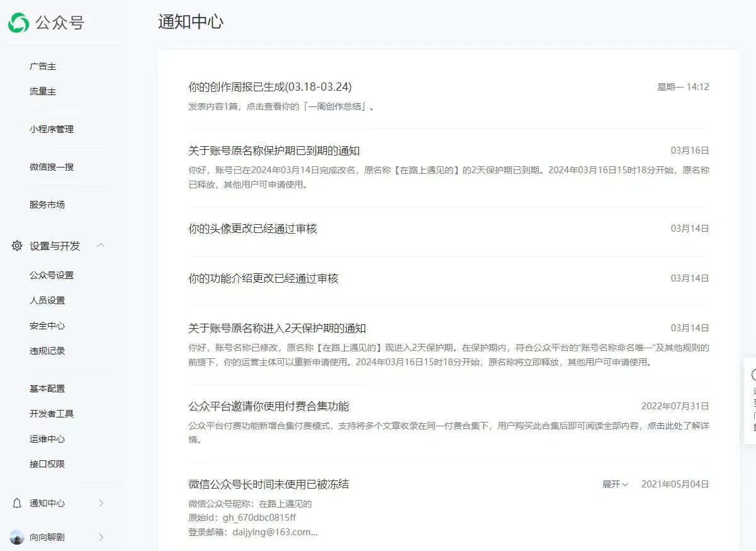
Task: Click the 向向聊剧 account name
Action: point(47,537)
